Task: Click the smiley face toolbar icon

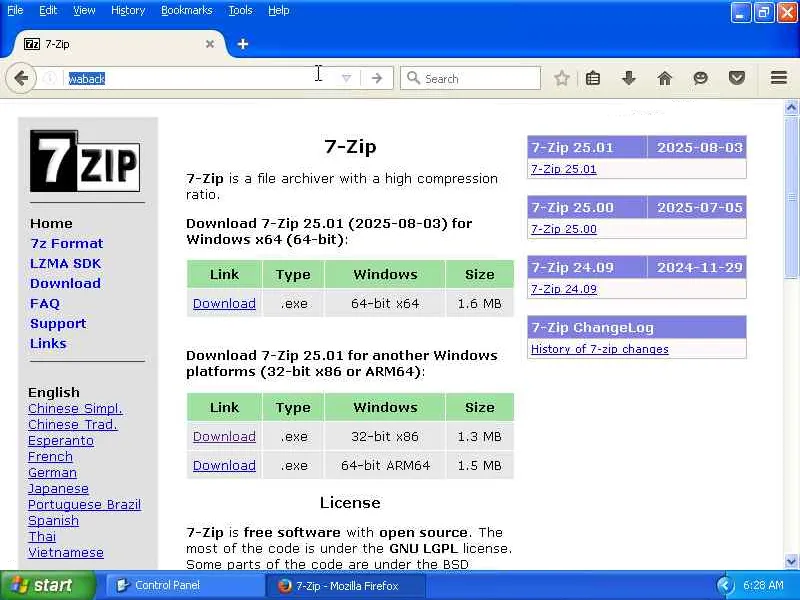Action: pos(701,78)
